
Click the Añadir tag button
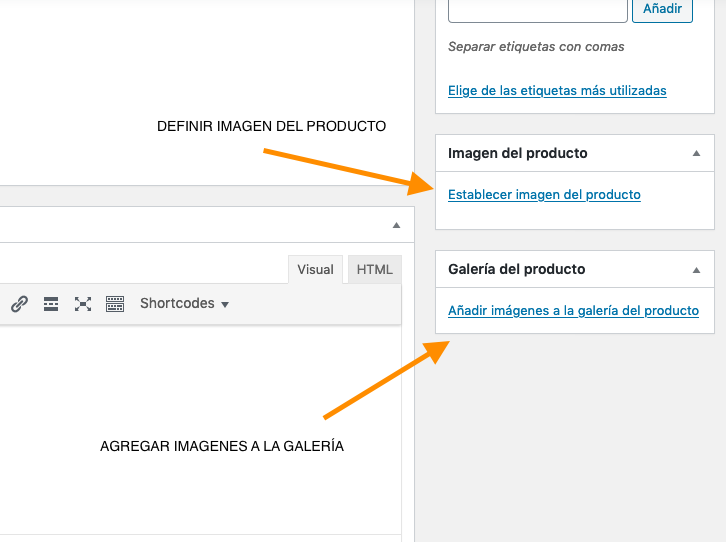tap(662, 8)
